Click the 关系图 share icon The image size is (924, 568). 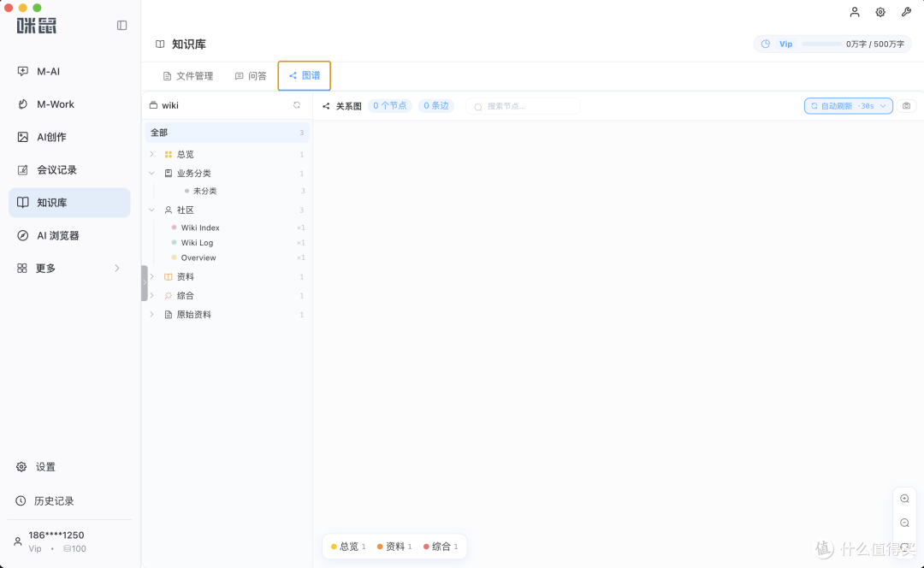coord(326,106)
